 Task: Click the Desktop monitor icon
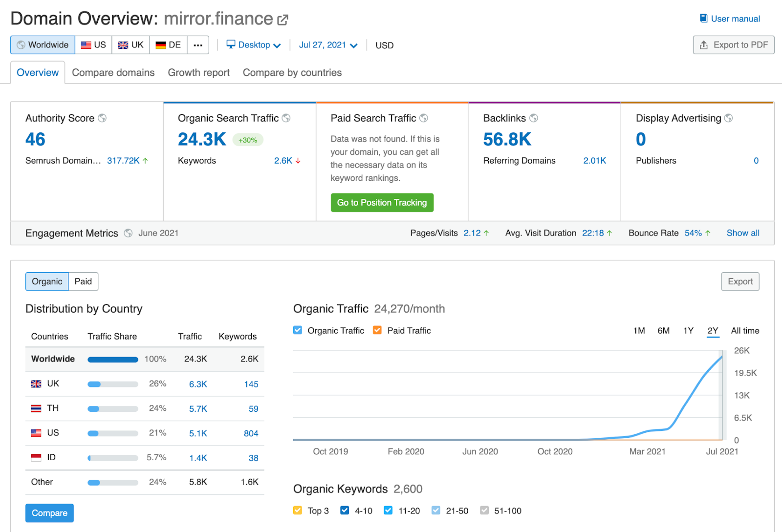[x=231, y=44]
